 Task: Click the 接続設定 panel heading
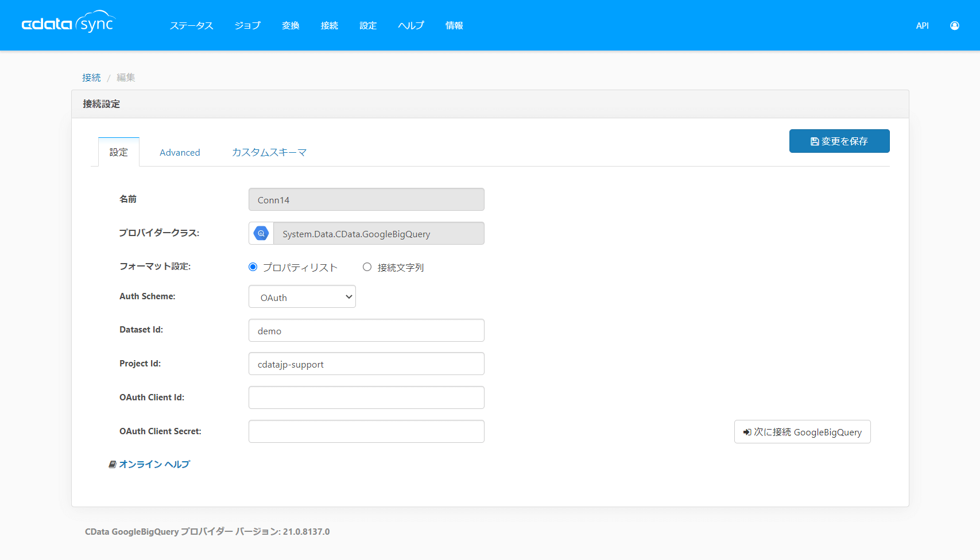click(102, 104)
